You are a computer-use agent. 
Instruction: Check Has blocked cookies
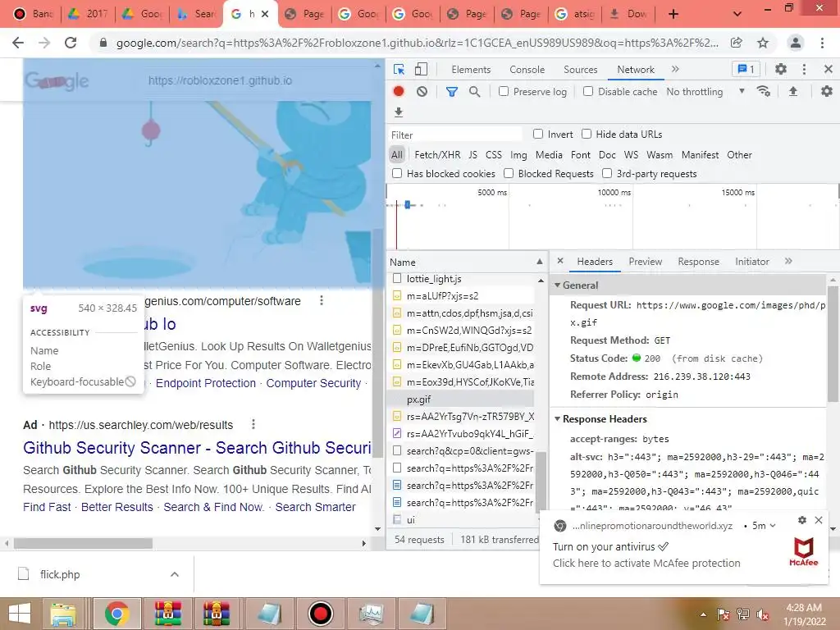397,173
